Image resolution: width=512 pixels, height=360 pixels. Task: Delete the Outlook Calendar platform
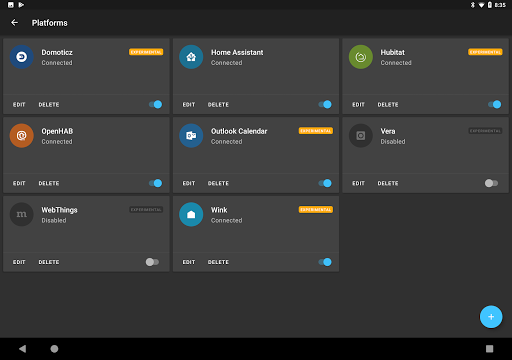pyautogui.click(x=218, y=183)
